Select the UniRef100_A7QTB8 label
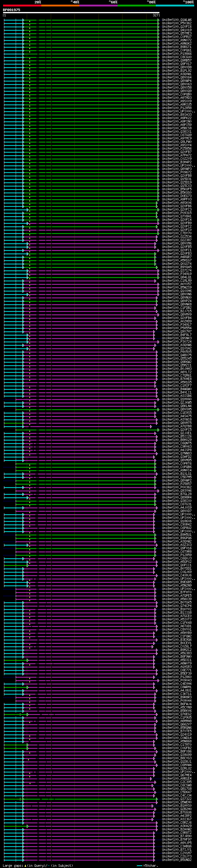 177,426
